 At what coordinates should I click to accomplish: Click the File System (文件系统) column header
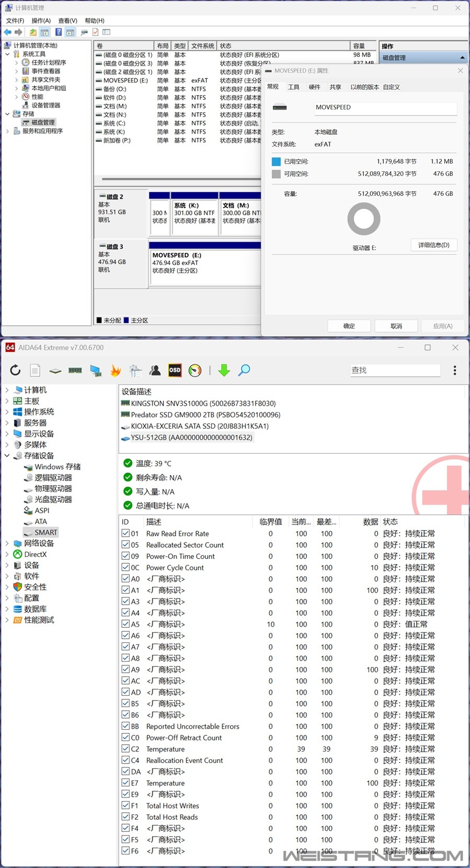(203, 46)
